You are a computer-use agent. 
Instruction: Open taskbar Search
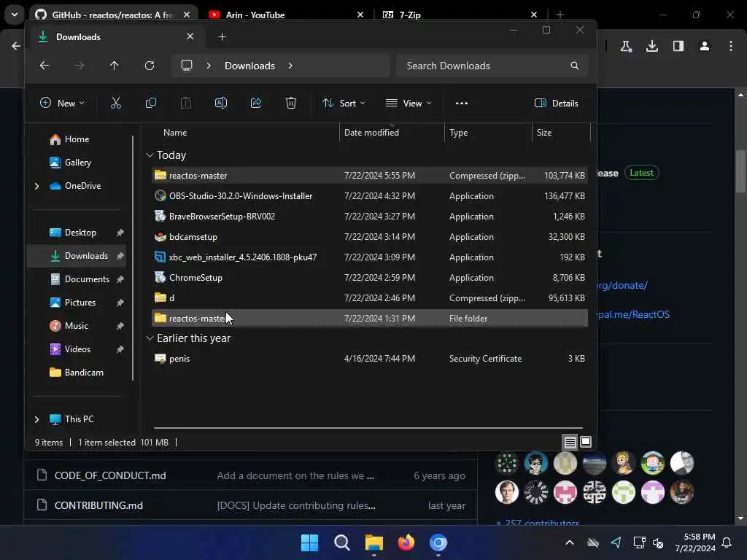point(342,542)
